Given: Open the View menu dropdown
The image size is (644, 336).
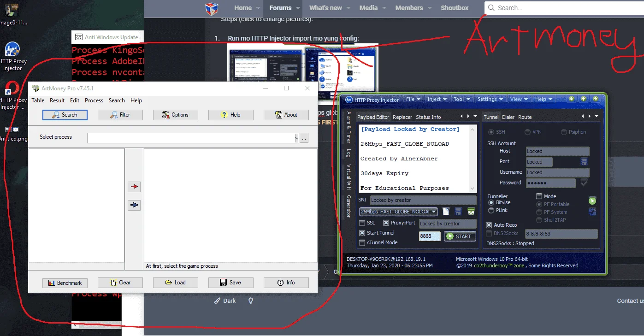Looking at the screenshot, I should (519, 99).
